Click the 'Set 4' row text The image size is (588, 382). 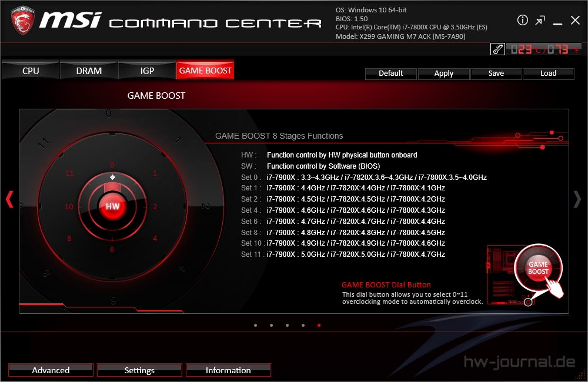(343, 210)
